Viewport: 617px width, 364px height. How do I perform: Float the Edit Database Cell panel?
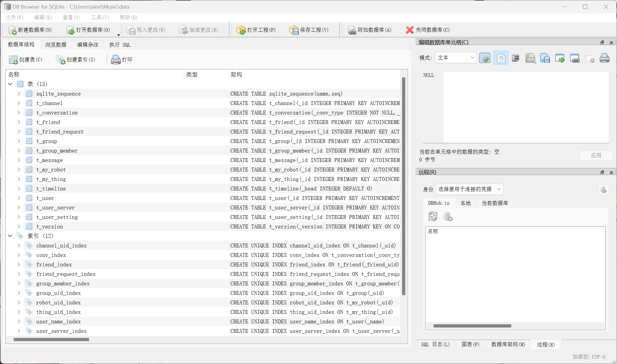click(x=602, y=42)
